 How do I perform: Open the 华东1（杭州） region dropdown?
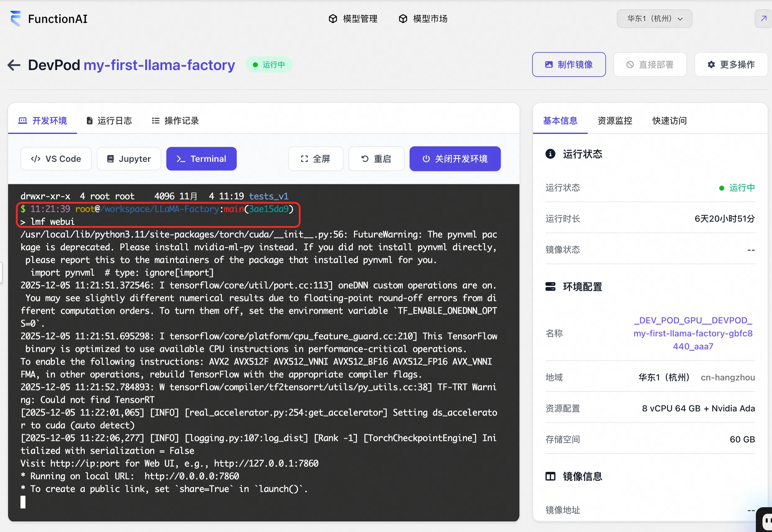point(654,19)
